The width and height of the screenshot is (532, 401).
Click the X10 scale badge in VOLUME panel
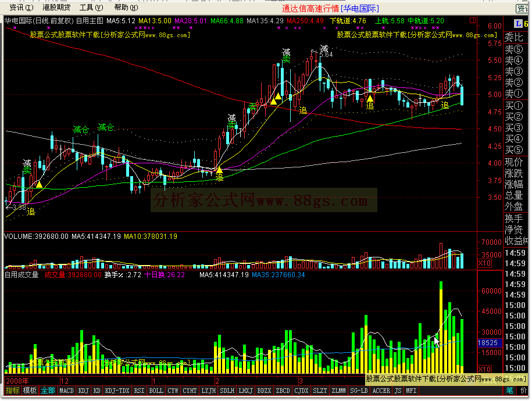[x=484, y=263]
